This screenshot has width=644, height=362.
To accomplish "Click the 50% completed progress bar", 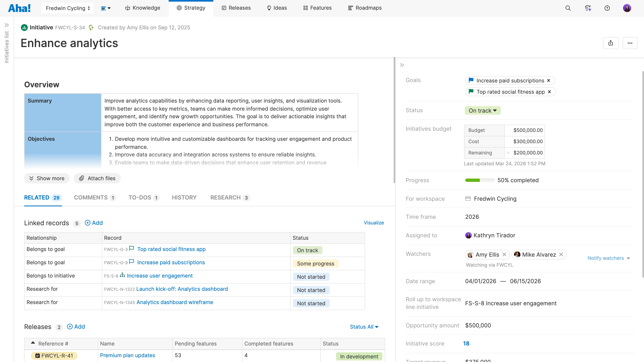I will tap(480, 180).
